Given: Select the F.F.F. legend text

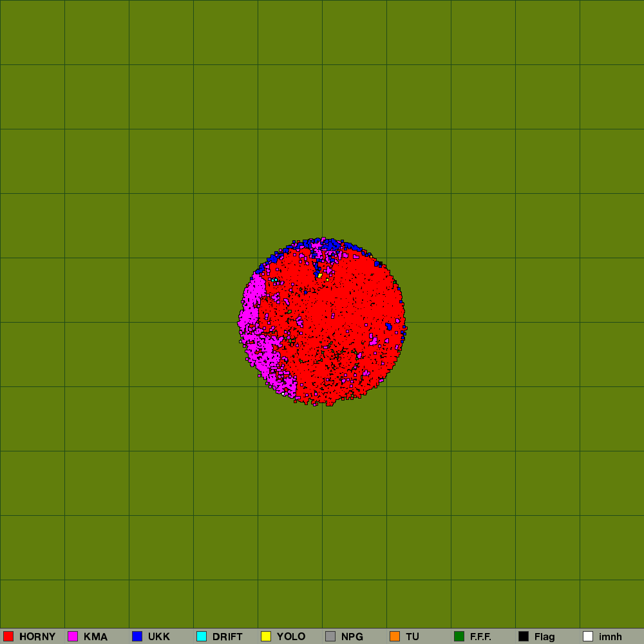Looking at the screenshot, I should pyautogui.click(x=480, y=637).
